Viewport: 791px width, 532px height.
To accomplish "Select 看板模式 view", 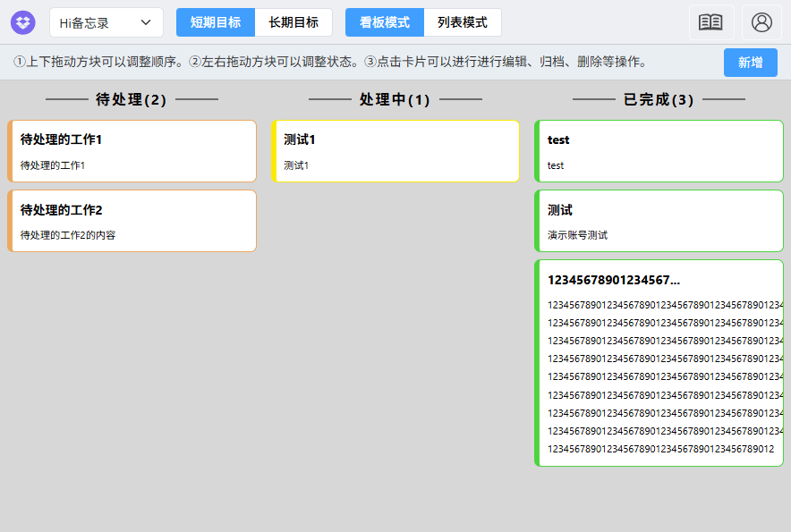I will [x=385, y=22].
